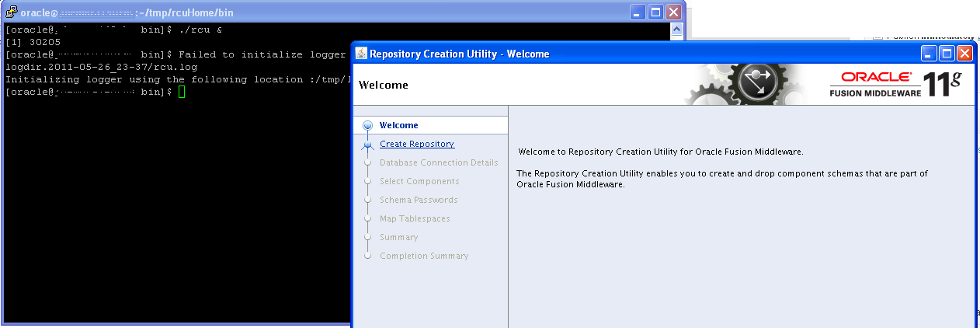Close the Repository Creation Utility window
The image size is (980, 328).
pos(964,54)
